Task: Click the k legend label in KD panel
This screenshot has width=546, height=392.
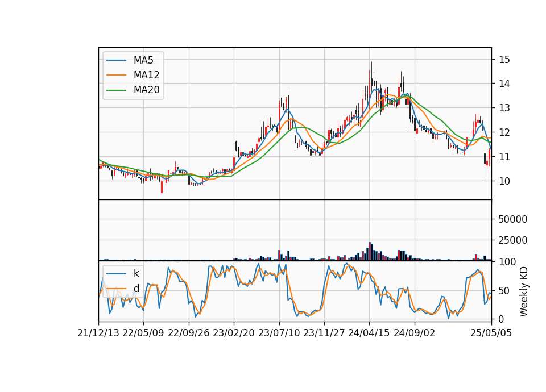Action: click(x=136, y=273)
